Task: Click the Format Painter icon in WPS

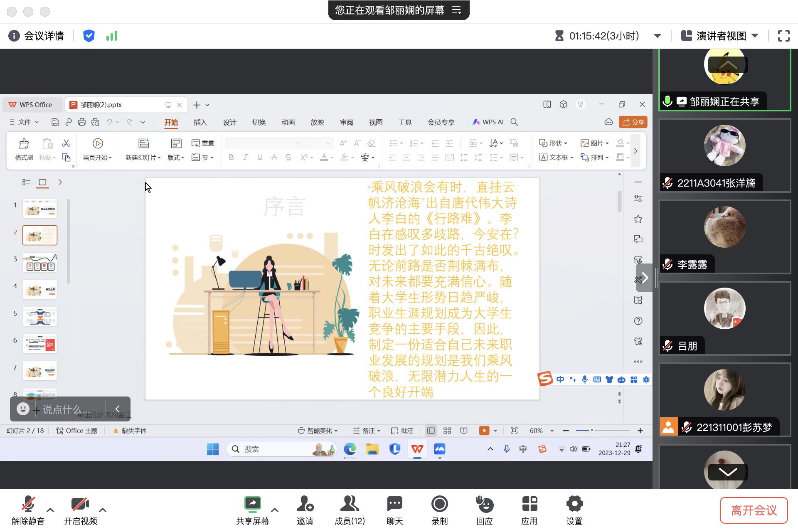Action: coord(24,144)
